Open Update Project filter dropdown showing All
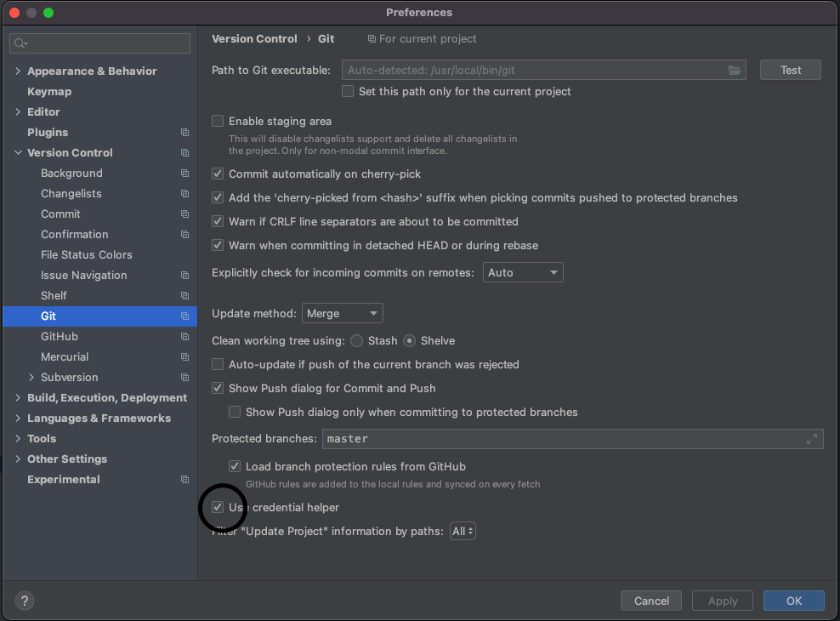 pos(463,531)
